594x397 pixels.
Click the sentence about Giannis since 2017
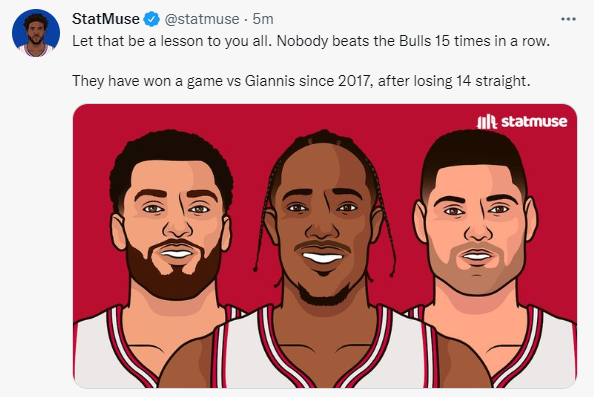(x=301, y=81)
